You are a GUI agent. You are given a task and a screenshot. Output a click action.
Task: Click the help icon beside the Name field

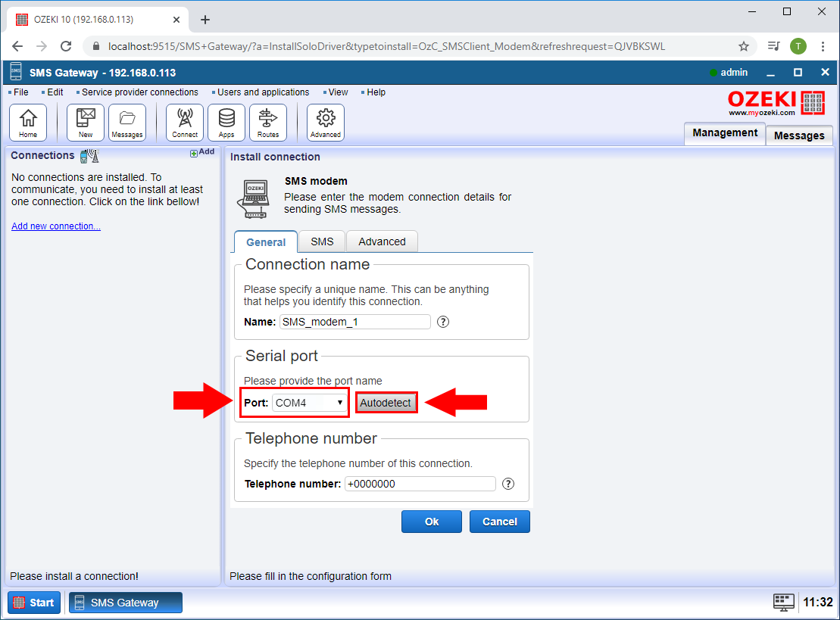click(442, 322)
